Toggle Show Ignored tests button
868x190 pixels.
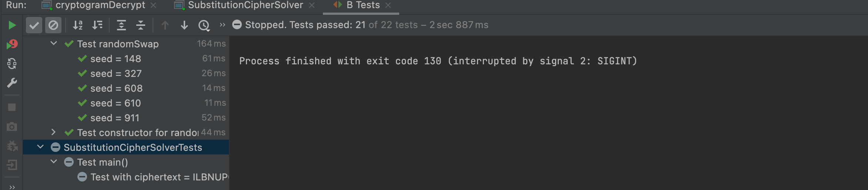tap(53, 25)
